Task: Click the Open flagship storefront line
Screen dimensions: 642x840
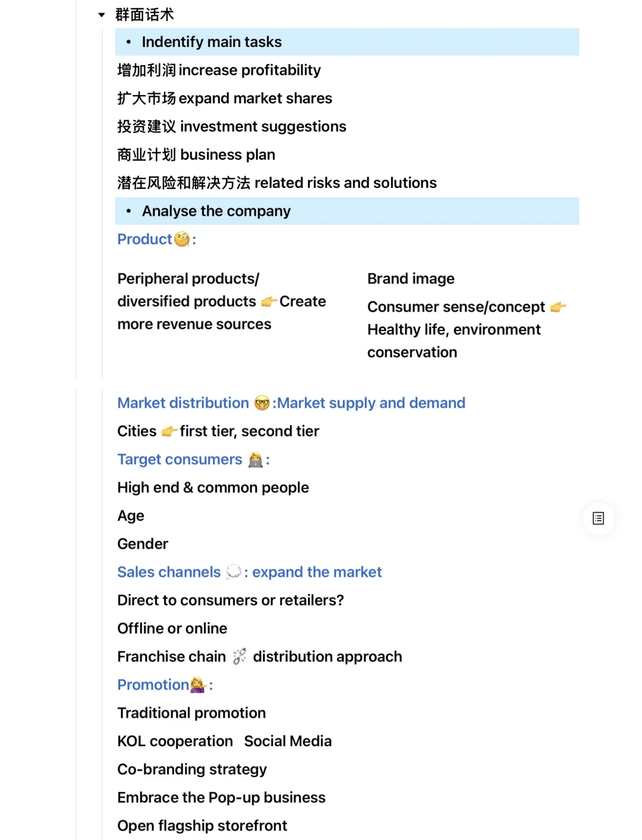Action: (202, 826)
